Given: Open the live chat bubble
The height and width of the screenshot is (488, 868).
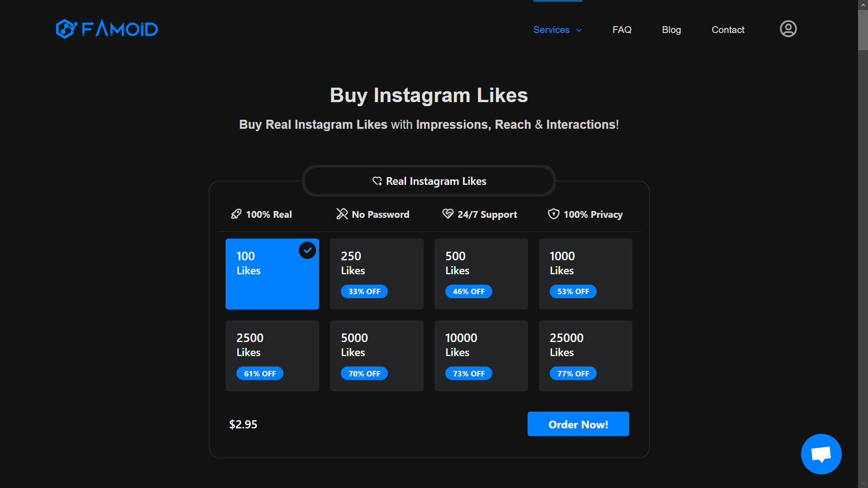Looking at the screenshot, I should click(821, 454).
